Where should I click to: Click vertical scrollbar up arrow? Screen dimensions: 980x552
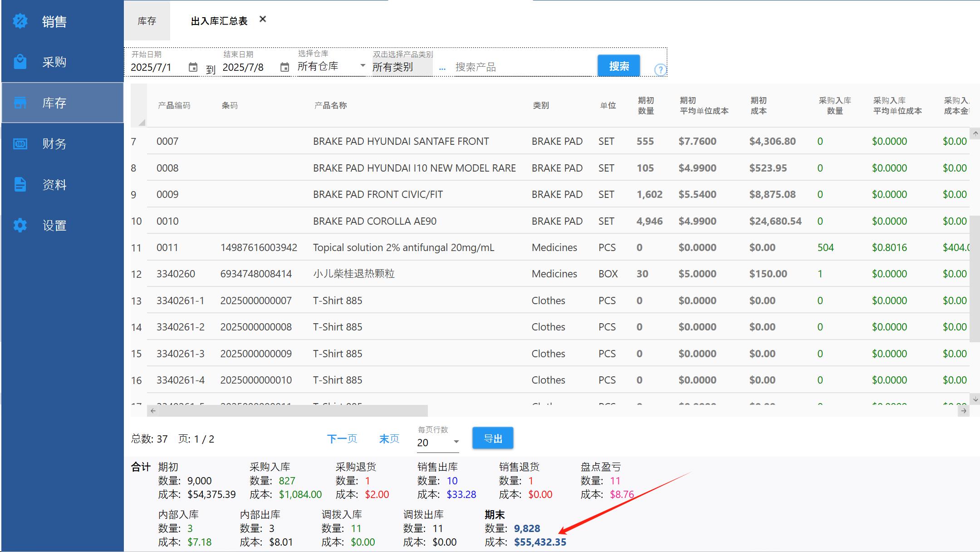[x=975, y=133]
